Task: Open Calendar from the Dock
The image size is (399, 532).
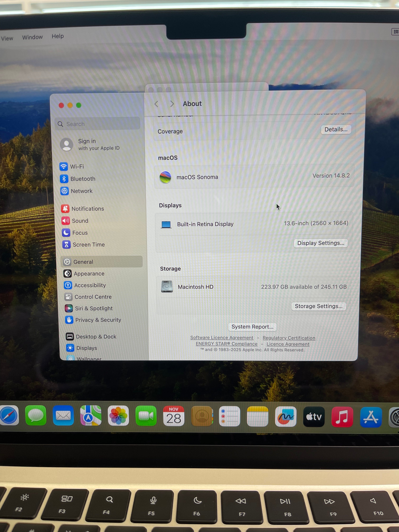Action: point(174,416)
